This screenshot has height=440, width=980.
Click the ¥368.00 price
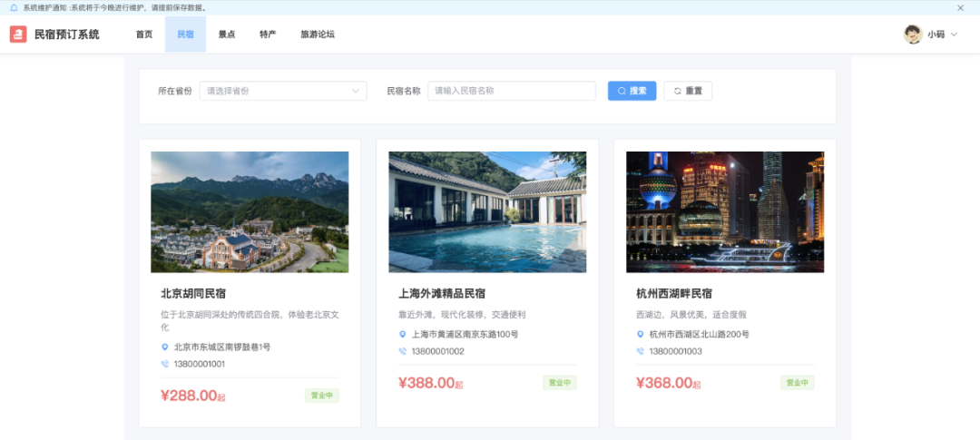(664, 383)
